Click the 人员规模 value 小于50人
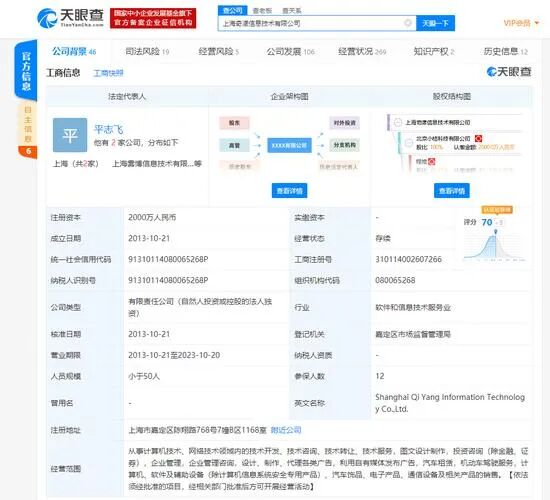 pos(144,376)
